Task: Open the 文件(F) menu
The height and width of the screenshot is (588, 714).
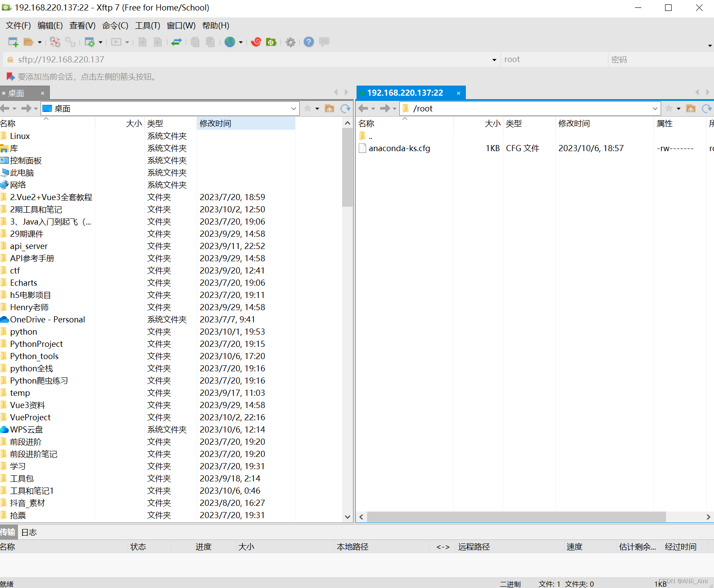Action: coord(18,26)
